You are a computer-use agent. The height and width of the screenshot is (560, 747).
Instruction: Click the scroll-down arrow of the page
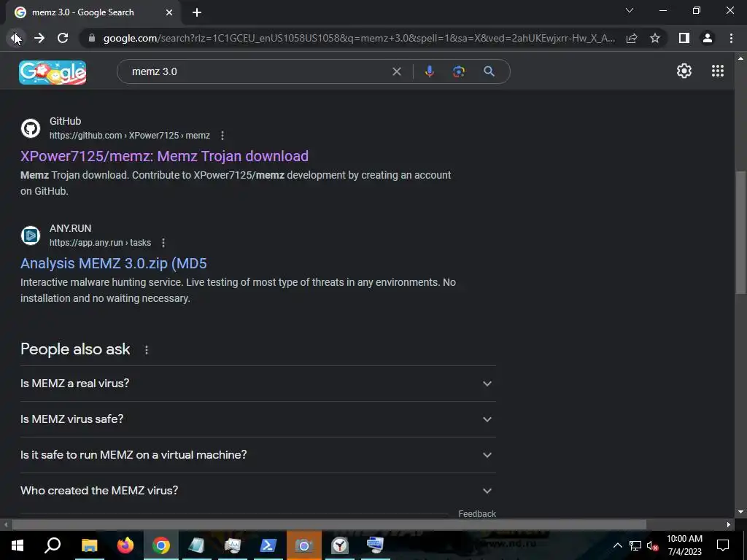(x=740, y=512)
